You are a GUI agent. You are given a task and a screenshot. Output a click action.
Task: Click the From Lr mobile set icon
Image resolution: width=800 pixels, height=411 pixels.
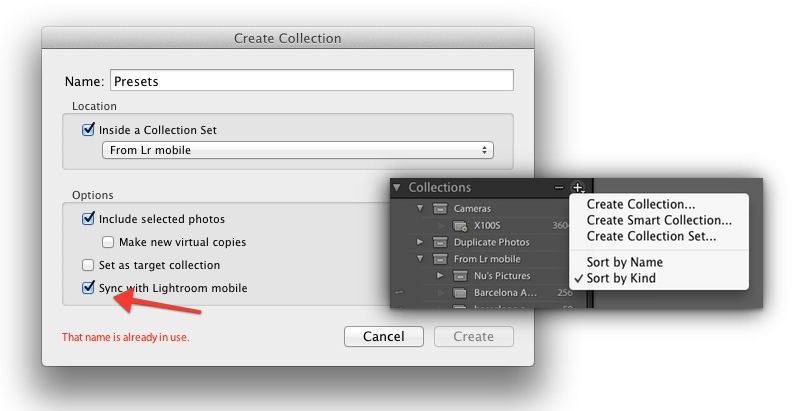tap(440, 259)
